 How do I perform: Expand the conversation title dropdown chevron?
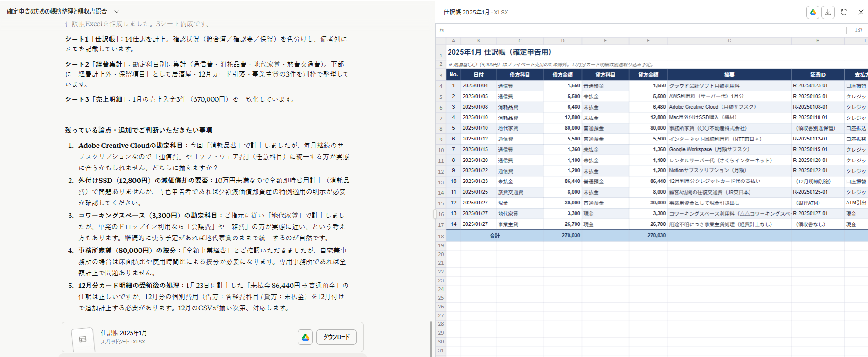[117, 12]
